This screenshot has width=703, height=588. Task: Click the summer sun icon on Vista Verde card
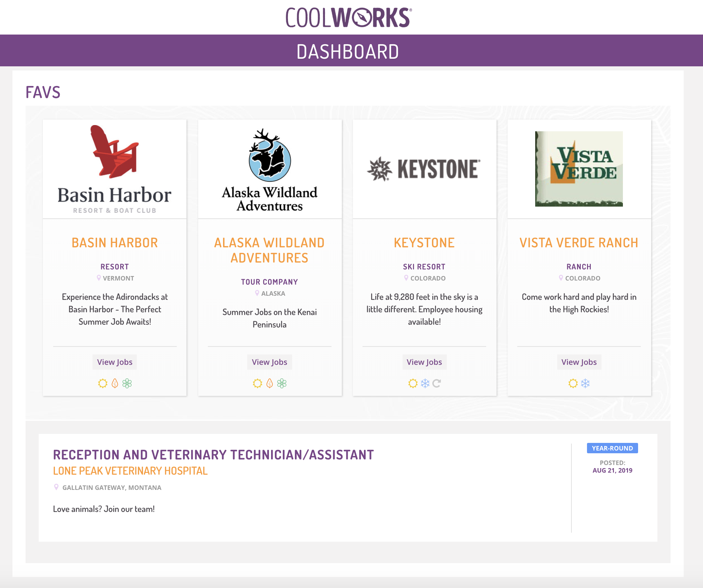coord(573,383)
